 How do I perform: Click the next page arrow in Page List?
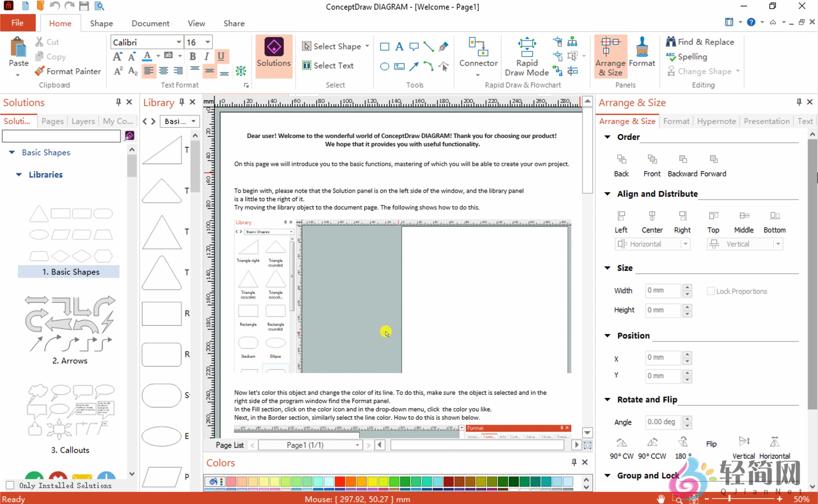[x=368, y=445]
